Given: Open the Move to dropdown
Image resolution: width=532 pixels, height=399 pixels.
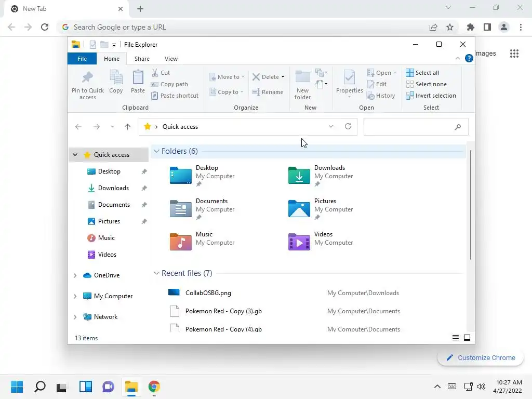Looking at the screenshot, I should coord(227,77).
